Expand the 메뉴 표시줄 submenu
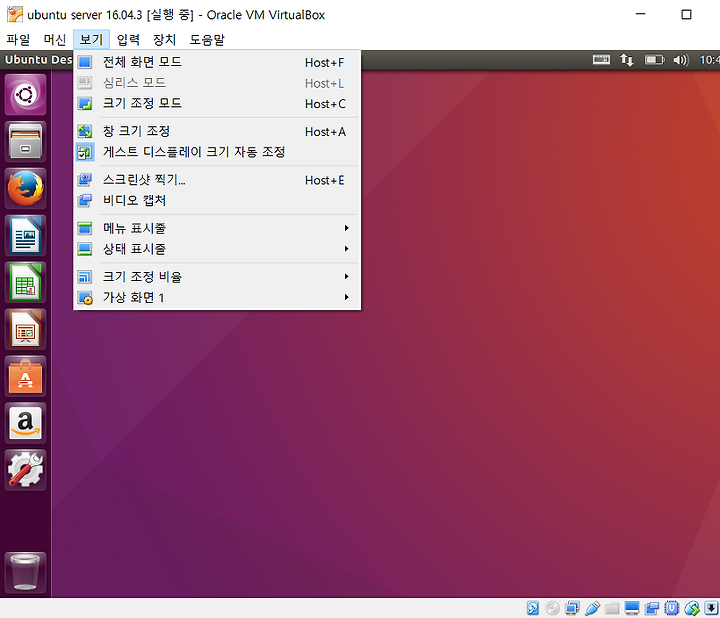 (217, 228)
